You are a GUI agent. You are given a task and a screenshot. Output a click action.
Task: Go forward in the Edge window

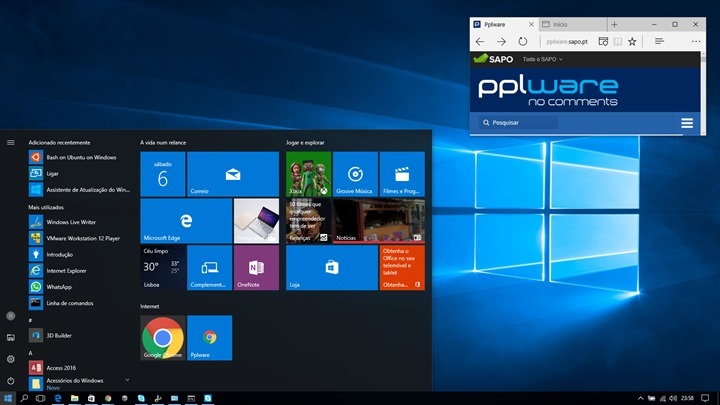pyautogui.click(x=501, y=41)
